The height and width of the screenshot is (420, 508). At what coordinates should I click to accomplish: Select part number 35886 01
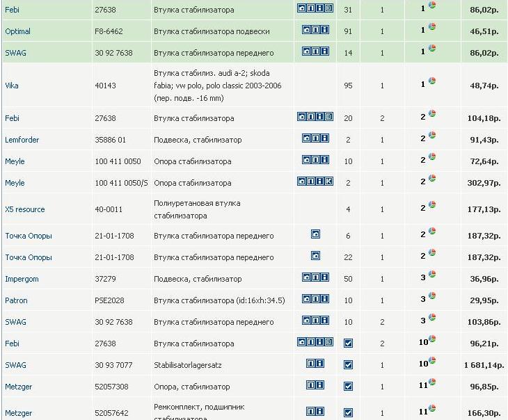click(x=110, y=140)
